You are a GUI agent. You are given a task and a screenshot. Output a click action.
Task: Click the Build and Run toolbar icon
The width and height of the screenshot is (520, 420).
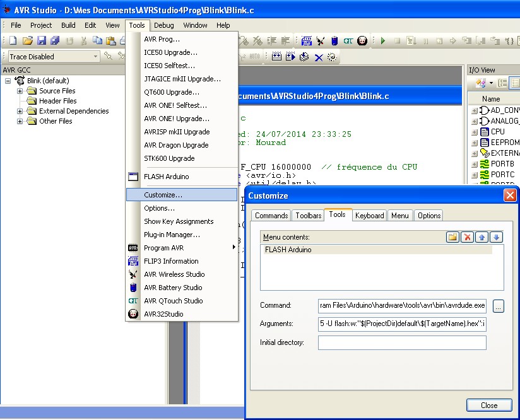[290, 57]
